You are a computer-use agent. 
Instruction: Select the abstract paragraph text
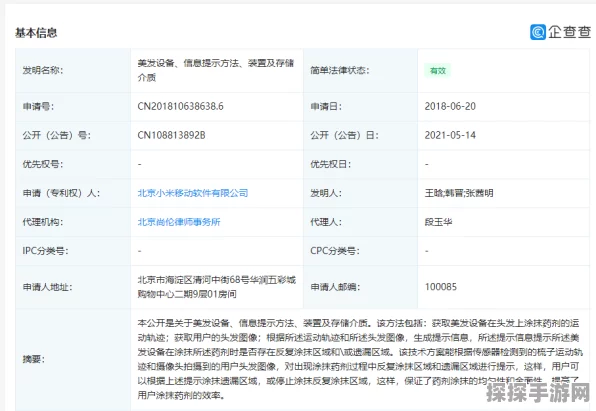[359, 359]
